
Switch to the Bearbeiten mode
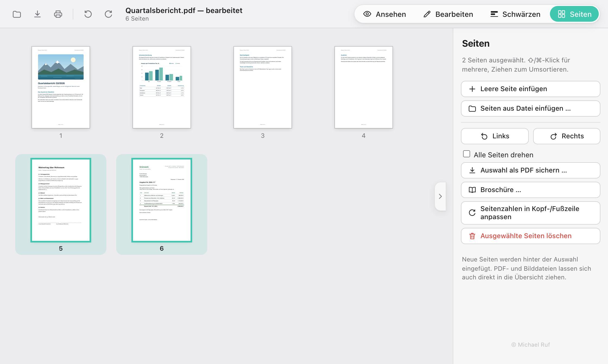[448, 14]
